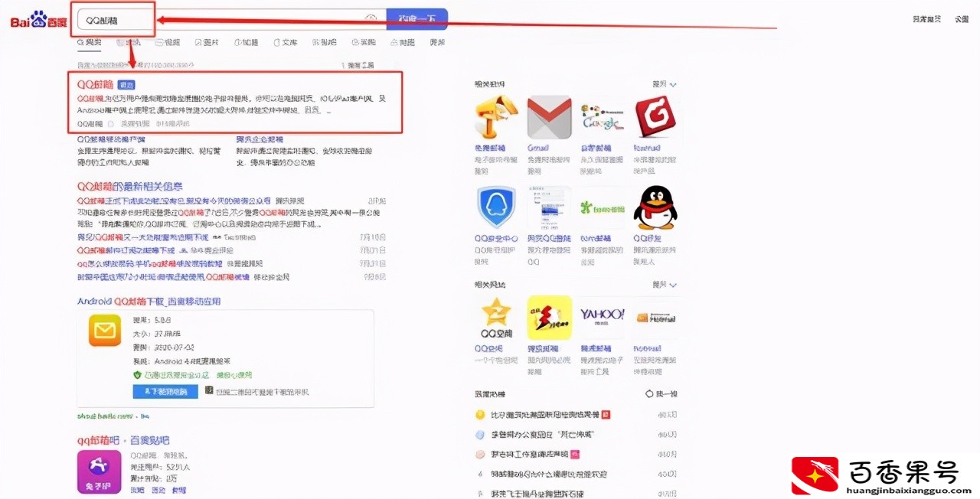Click the green-logo mail thumbnail

[x=603, y=207]
